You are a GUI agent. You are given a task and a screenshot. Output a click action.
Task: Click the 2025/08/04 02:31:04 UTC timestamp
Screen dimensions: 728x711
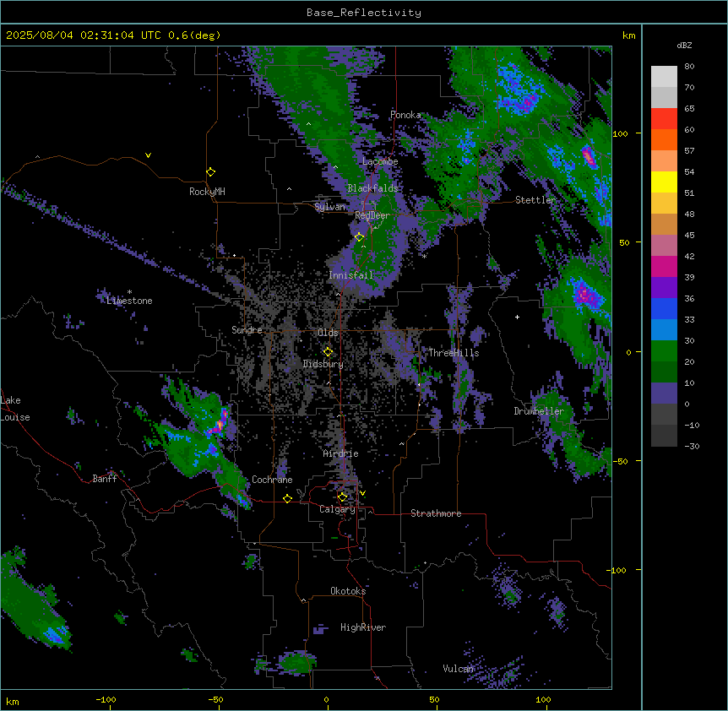(x=84, y=35)
